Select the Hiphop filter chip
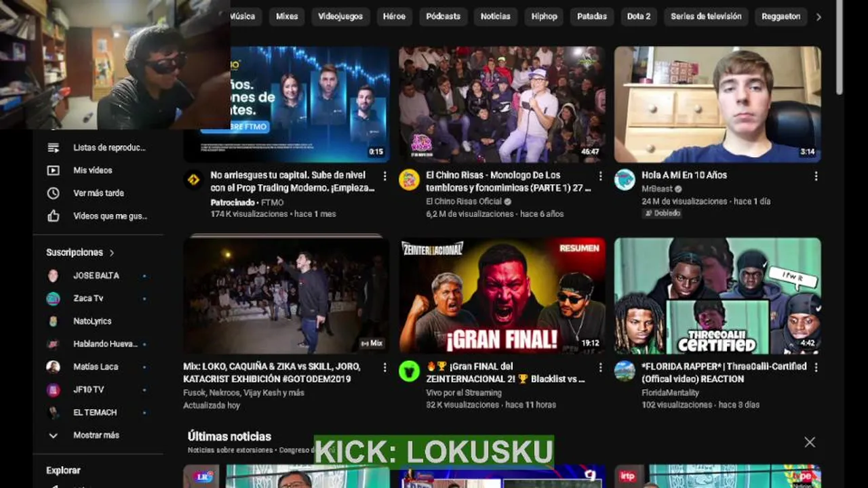 (544, 16)
